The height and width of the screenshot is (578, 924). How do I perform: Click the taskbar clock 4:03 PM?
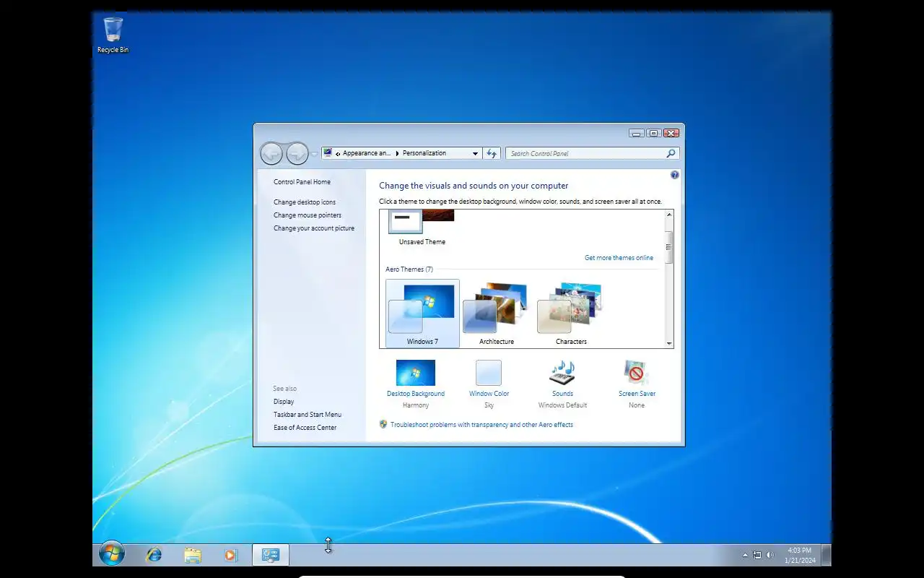799,555
